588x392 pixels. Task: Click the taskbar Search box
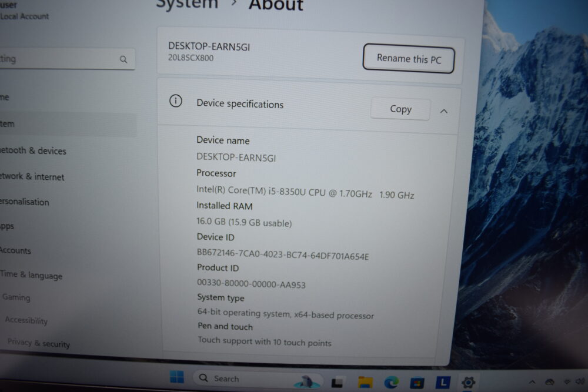click(258, 379)
